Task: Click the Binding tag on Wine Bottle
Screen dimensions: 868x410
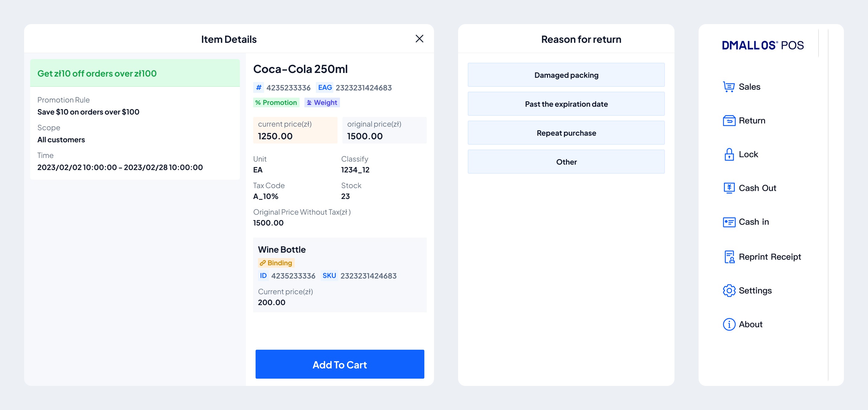Action: tap(276, 263)
